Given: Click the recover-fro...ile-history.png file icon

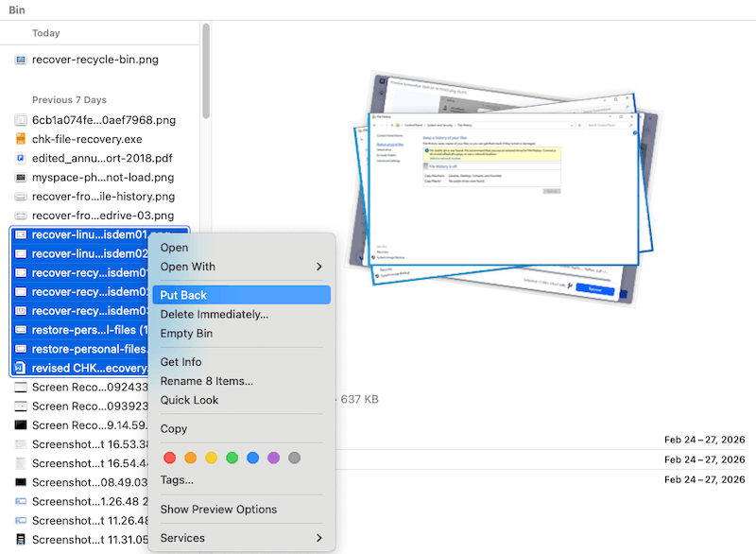Looking at the screenshot, I should point(21,197).
